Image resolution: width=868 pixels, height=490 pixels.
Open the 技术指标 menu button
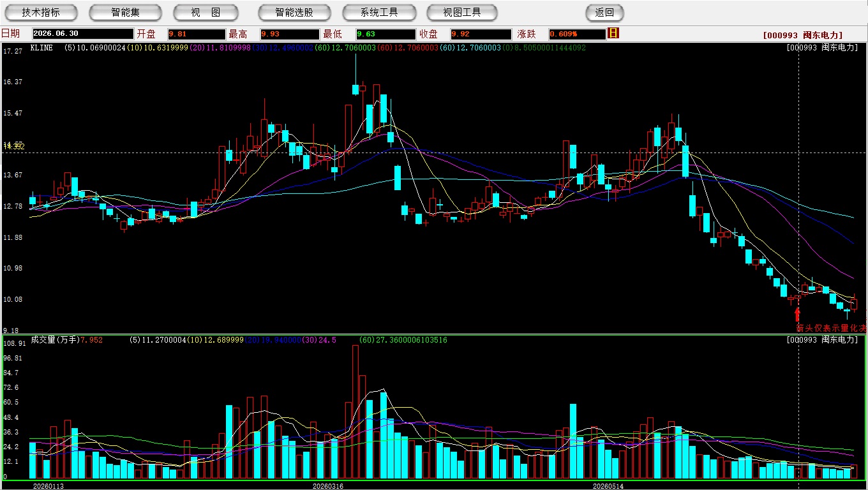[x=41, y=13]
